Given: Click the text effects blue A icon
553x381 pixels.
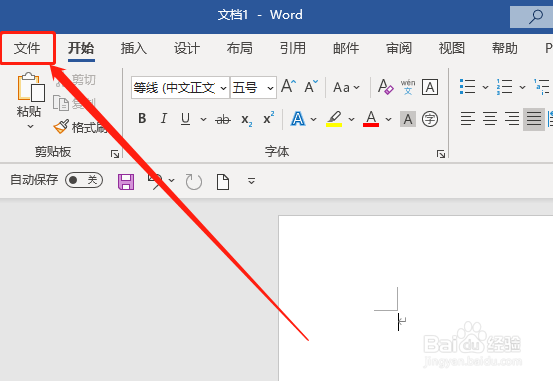Looking at the screenshot, I should 298,119.
